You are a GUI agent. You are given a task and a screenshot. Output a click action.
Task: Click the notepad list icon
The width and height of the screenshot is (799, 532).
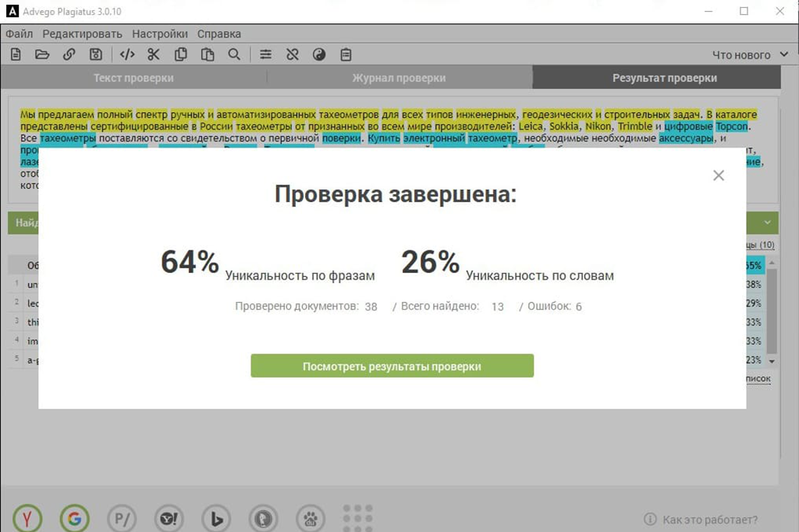point(346,55)
